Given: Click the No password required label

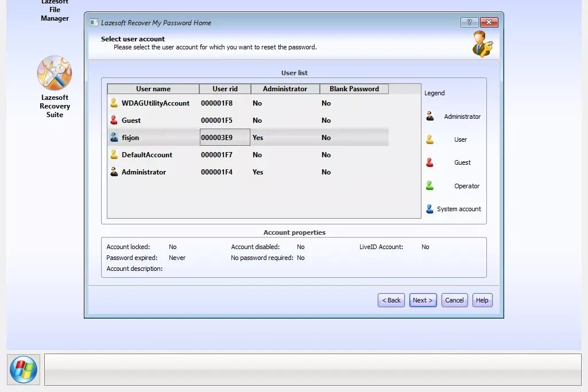Looking at the screenshot, I should (x=262, y=258).
